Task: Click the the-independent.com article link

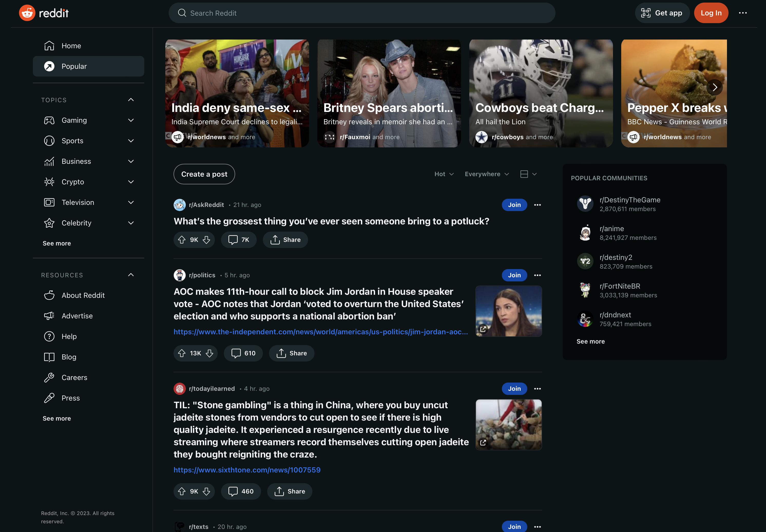Action: point(321,332)
